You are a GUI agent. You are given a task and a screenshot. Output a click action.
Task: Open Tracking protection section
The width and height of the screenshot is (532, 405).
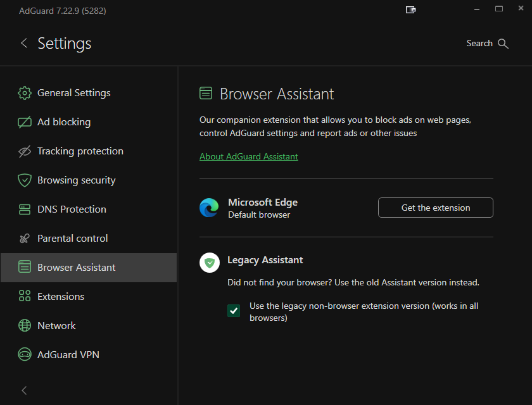click(89, 151)
